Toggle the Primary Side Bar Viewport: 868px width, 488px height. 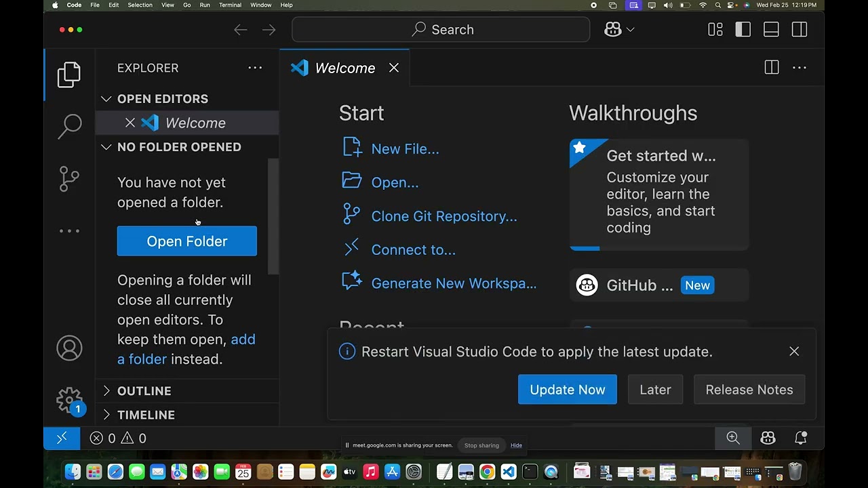(743, 30)
